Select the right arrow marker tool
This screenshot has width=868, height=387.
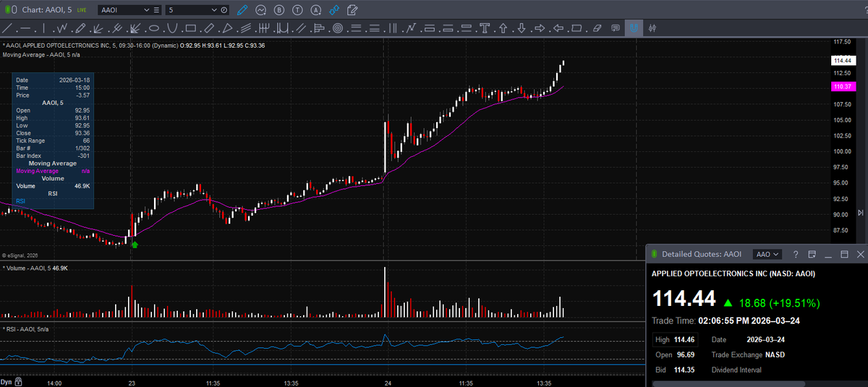tap(540, 29)
